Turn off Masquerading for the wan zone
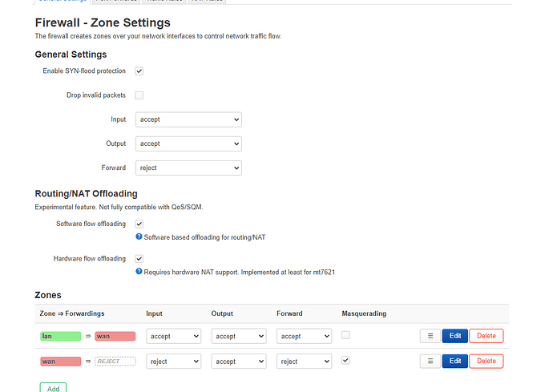 coord(345,361)
